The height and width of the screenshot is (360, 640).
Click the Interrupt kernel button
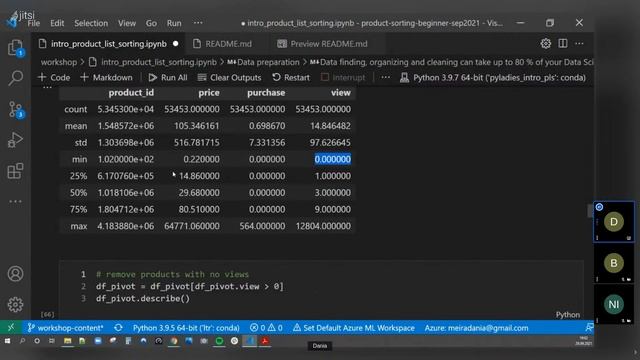click(344, 78)
